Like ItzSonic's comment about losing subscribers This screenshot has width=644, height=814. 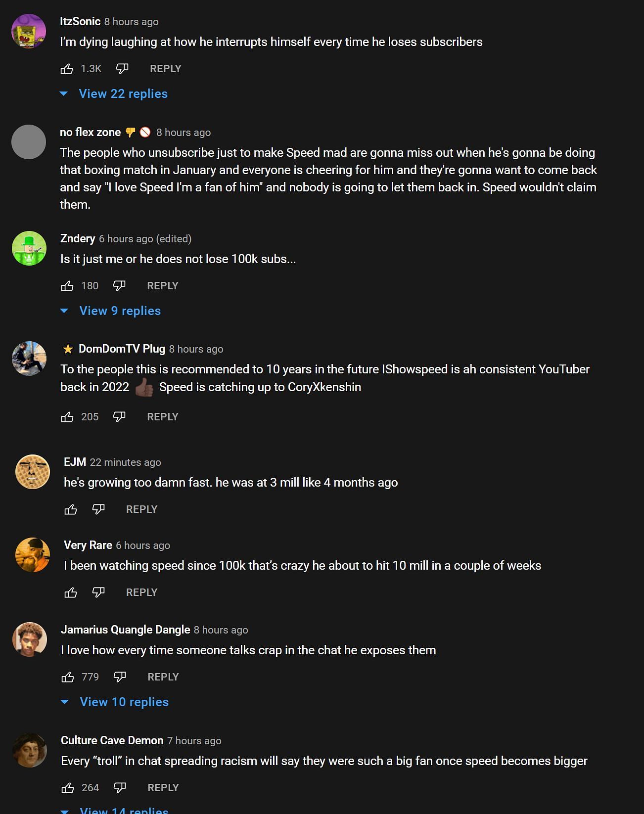[x=67, y=69]
